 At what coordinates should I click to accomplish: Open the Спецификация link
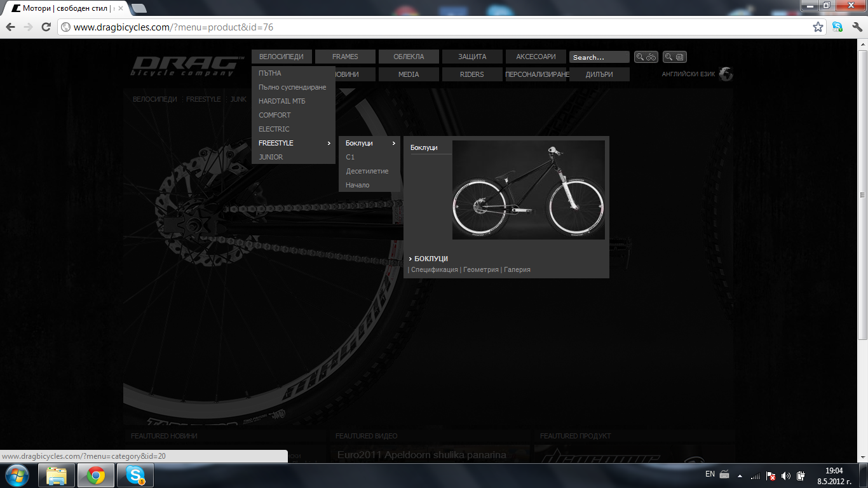click(434, 269)
